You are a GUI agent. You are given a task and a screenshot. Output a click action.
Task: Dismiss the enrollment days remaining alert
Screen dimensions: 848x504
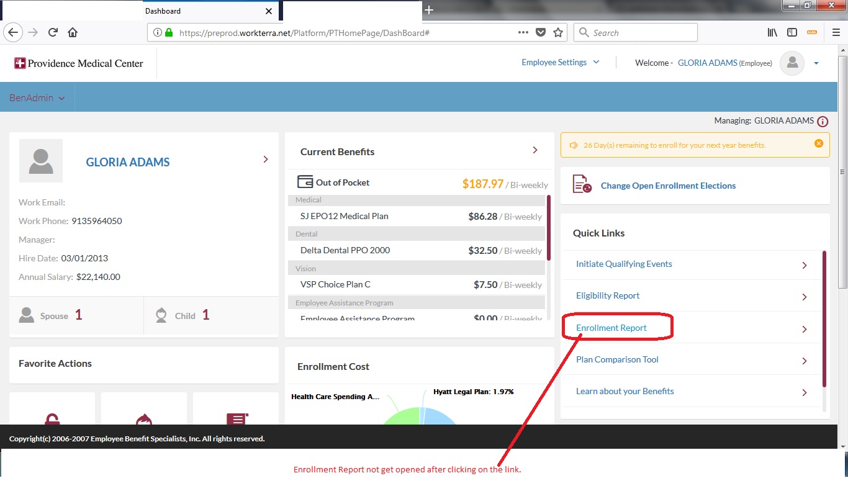pos(818,144)
